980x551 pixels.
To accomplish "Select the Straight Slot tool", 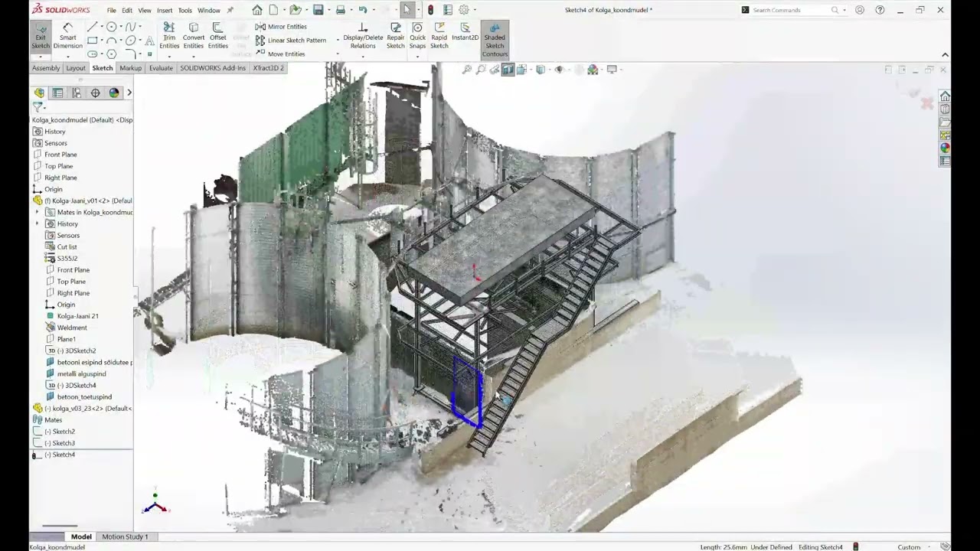I will pyautogui.click(x=92, y=54).
